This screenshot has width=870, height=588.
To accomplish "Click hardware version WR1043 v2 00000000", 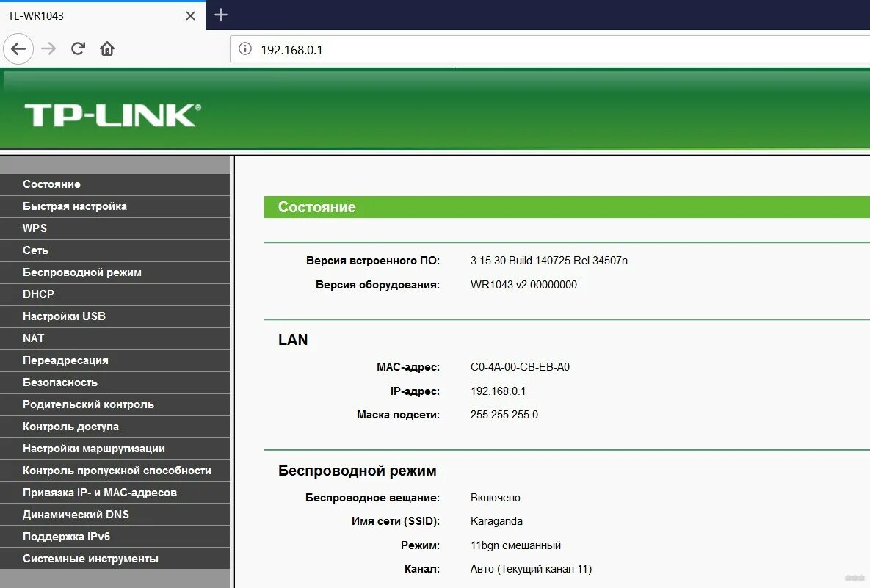I will click(x=523, y=285).
